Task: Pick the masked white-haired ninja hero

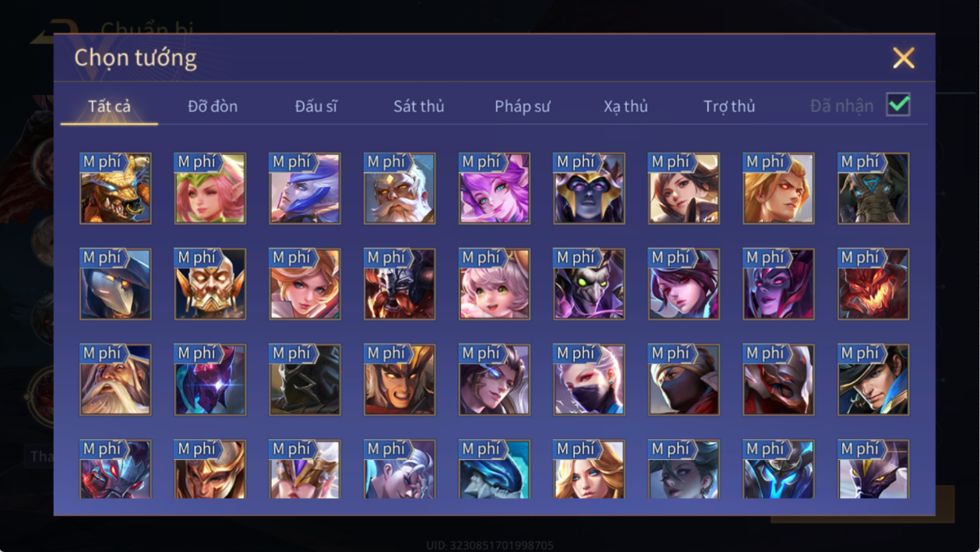Action: pos(589,380)
